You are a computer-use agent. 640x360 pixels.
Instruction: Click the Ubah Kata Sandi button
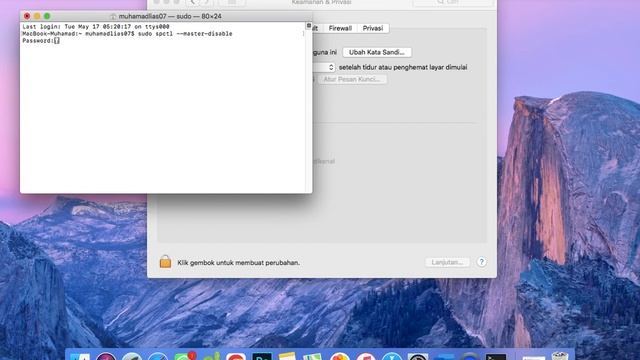click(x=377, y=52)
